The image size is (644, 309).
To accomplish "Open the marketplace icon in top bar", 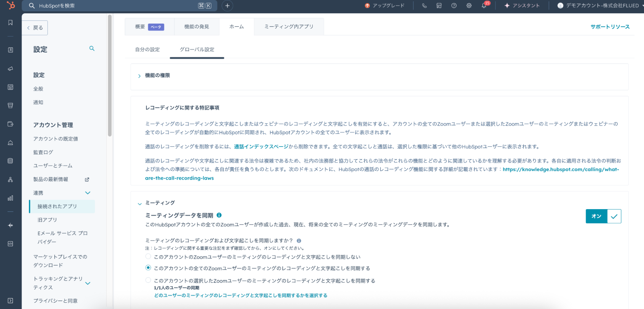I will tap(439, 5).
